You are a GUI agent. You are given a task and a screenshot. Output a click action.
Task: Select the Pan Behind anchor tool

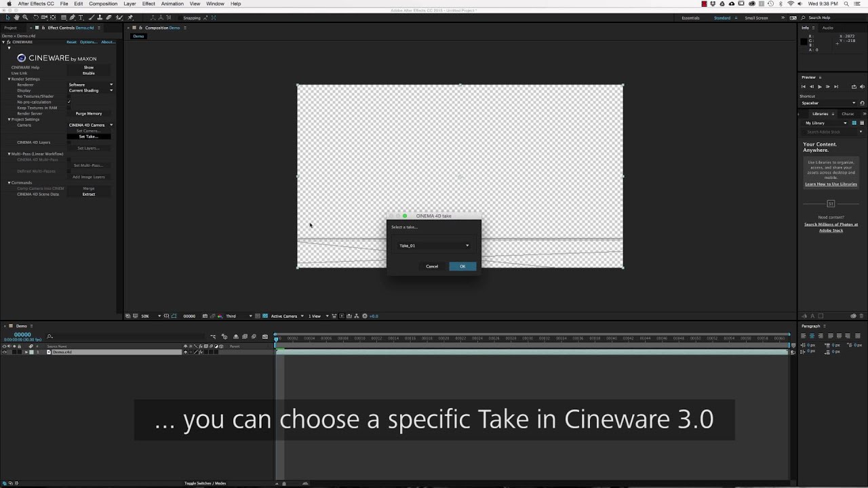coord(53,18)
